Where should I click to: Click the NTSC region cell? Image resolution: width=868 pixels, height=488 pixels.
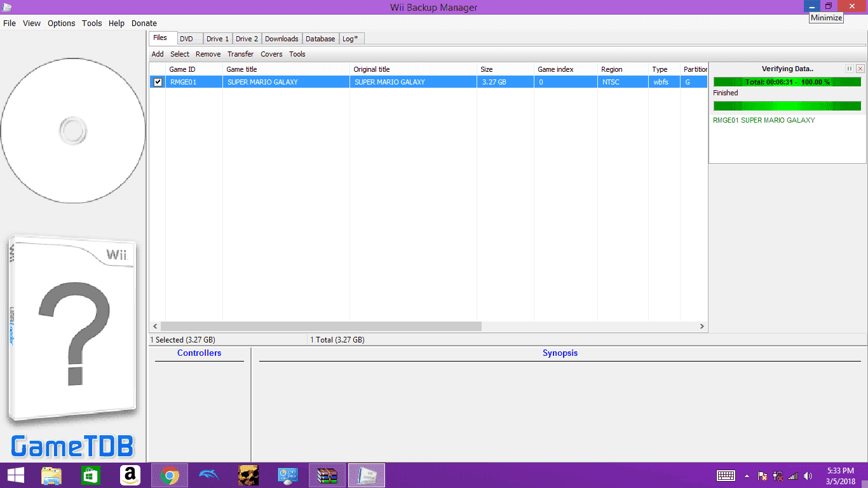tap(623, 82)
